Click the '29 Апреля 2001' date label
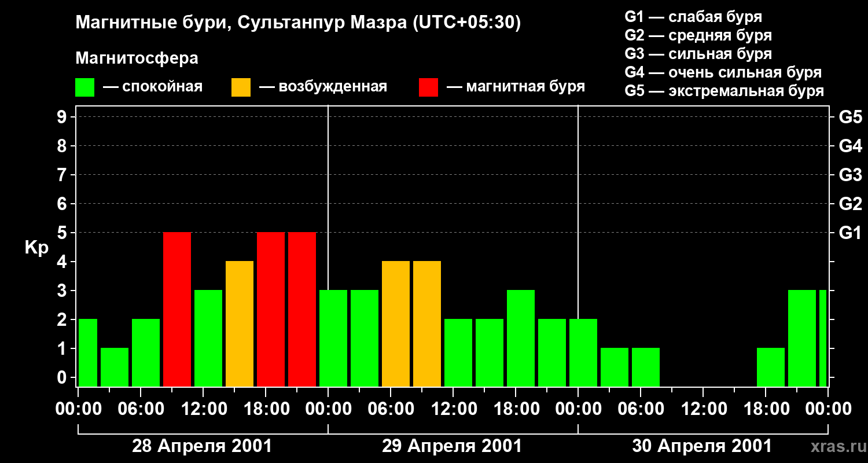 [452, 446]
